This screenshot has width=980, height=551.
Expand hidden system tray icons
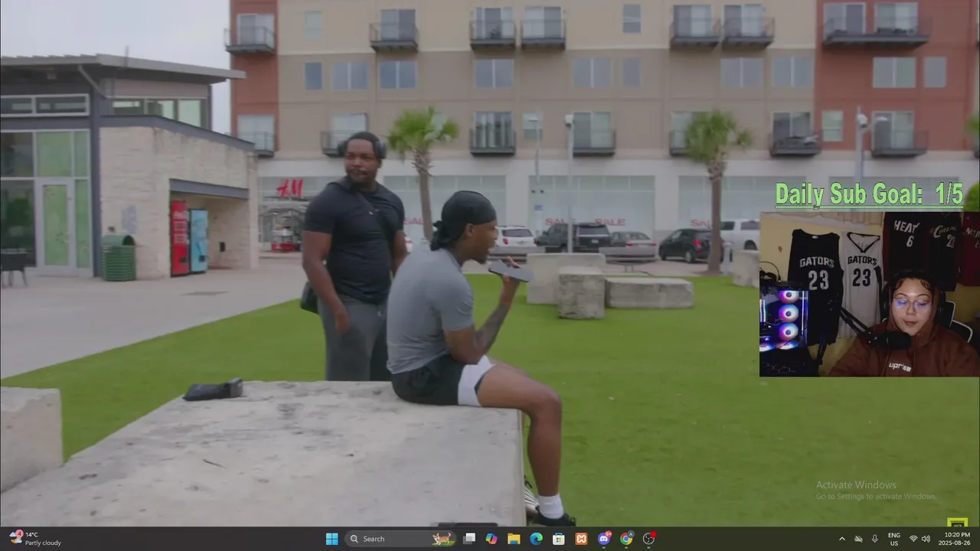coord(842,539)
